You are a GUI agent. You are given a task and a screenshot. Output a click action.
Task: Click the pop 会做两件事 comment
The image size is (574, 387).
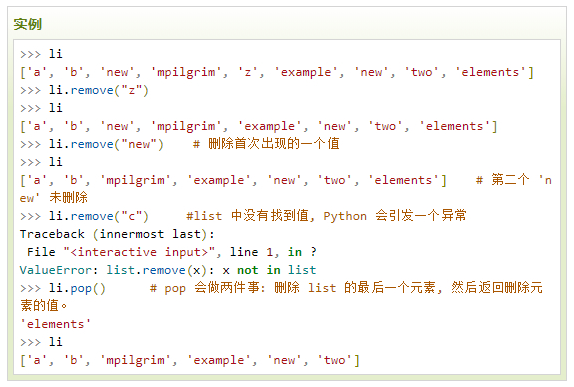[x=281, y=297]
